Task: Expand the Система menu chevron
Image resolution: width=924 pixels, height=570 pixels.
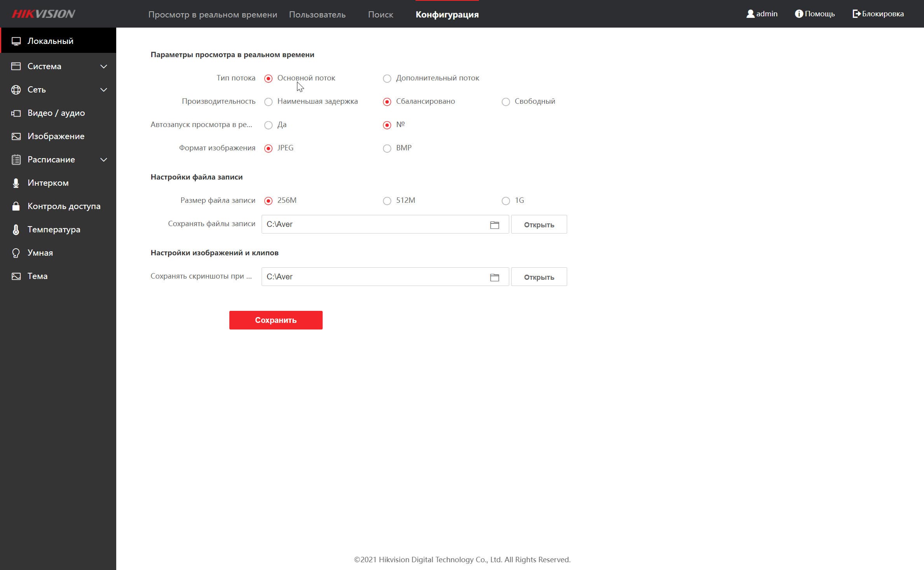Action: coord(104,66)
